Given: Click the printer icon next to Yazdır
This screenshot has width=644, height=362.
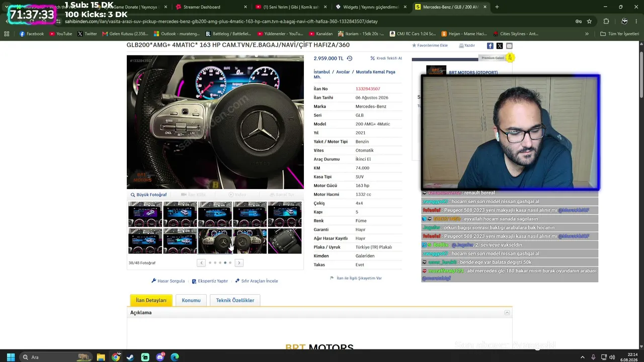Looking at the screenshot, I should tap(461, 46).
